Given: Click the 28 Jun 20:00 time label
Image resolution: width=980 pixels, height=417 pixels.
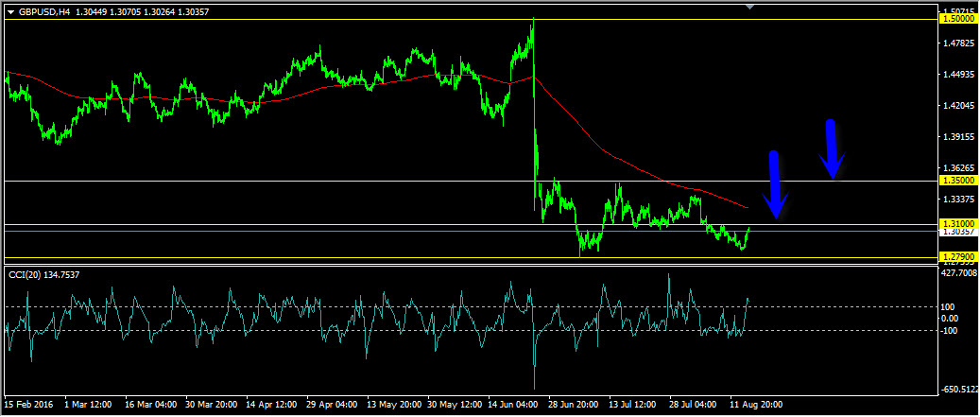Looking at the screenshot, I should (571, 404).
